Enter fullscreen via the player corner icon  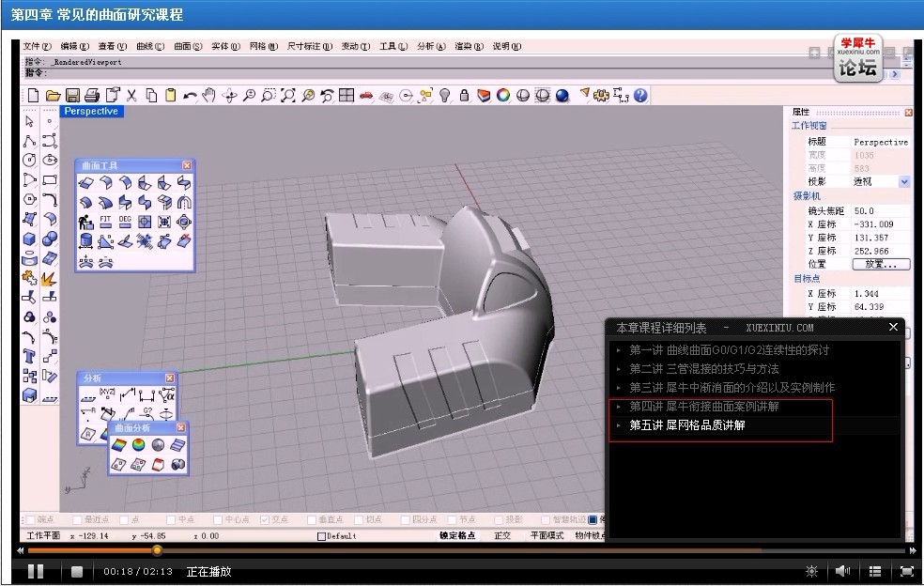[907, 571]
